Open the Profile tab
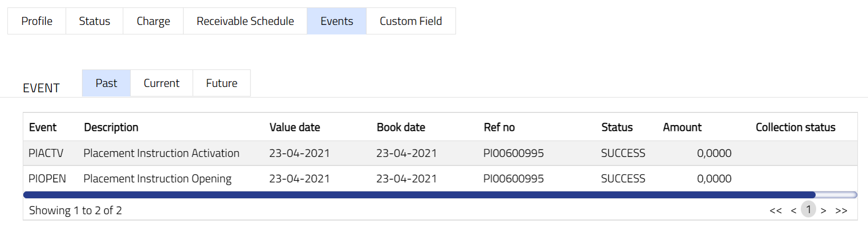Image resolution: width=868 pixels, height=228 pixels. pyautogui.click(x=37, y=21)
